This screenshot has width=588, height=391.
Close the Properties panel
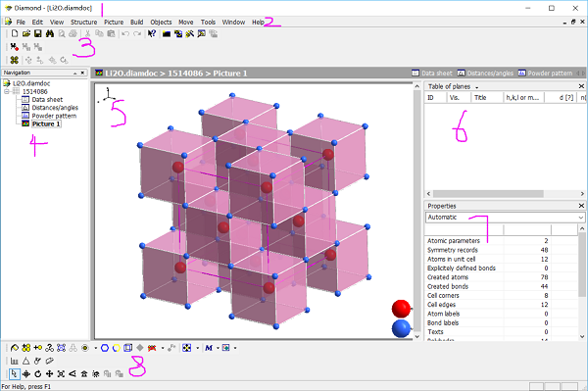[581, 206]
